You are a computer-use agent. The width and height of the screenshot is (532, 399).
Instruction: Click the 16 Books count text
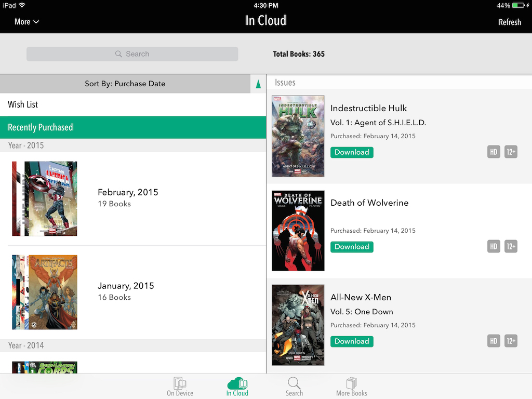[x=114, y=298]
